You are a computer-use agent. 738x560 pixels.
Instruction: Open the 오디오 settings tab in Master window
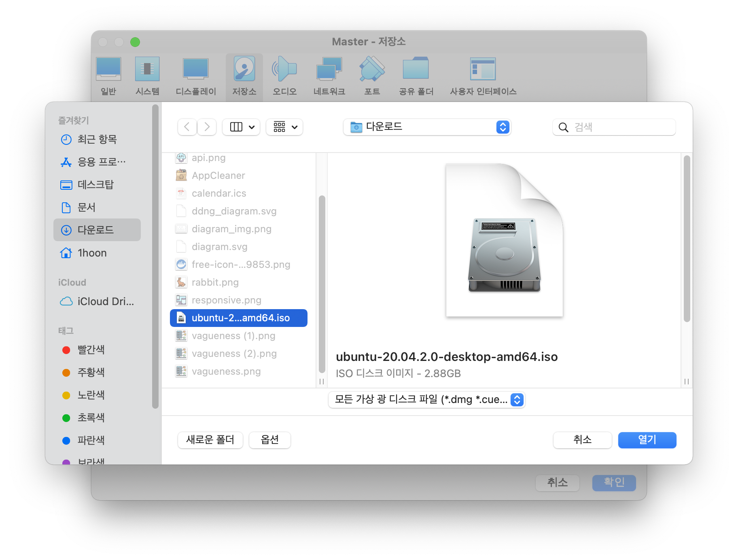pos(284,76)
